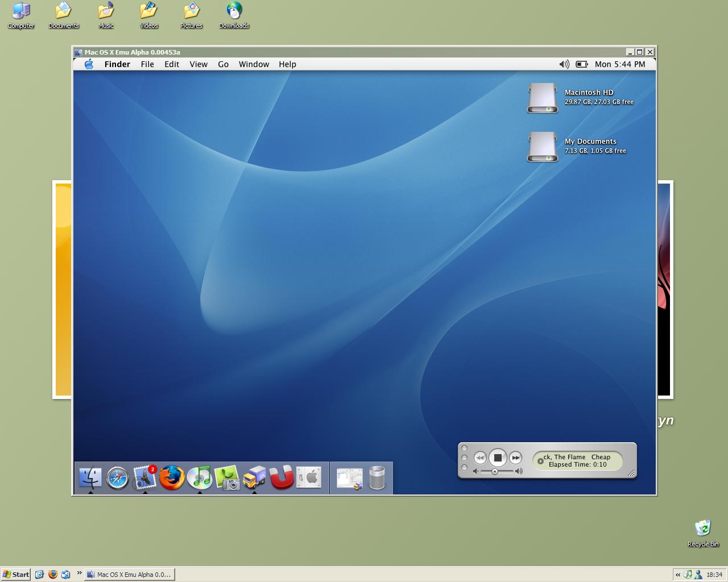The height and width of the screenshot is (582, 728).
Task: Open the Edit menu
Action: point(172,64)
